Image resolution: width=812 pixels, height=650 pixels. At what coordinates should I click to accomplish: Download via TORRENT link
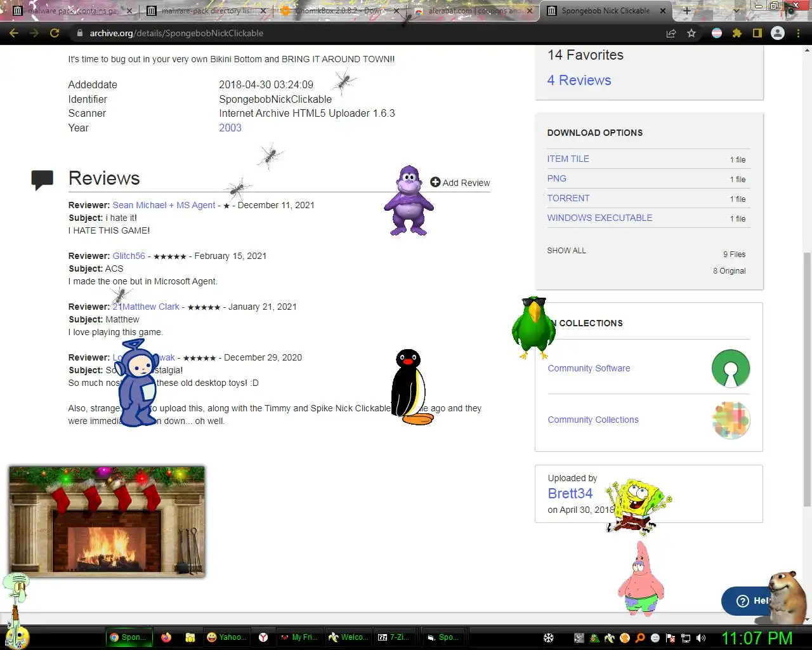click(x=568, y=198)
